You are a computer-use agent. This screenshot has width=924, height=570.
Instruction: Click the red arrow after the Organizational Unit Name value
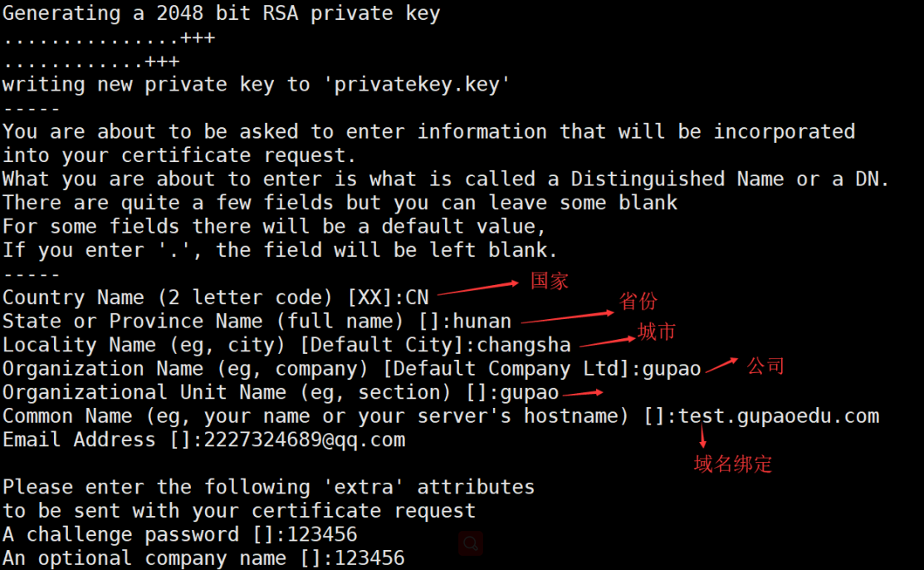pos(584,393)
